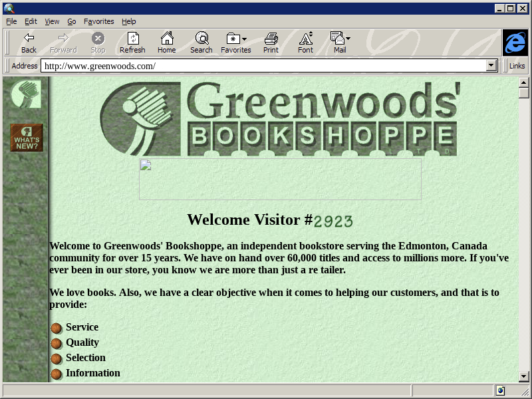Open the Search toolbar icon
Viewport: 532px width, 399px height.
[201, 43]
